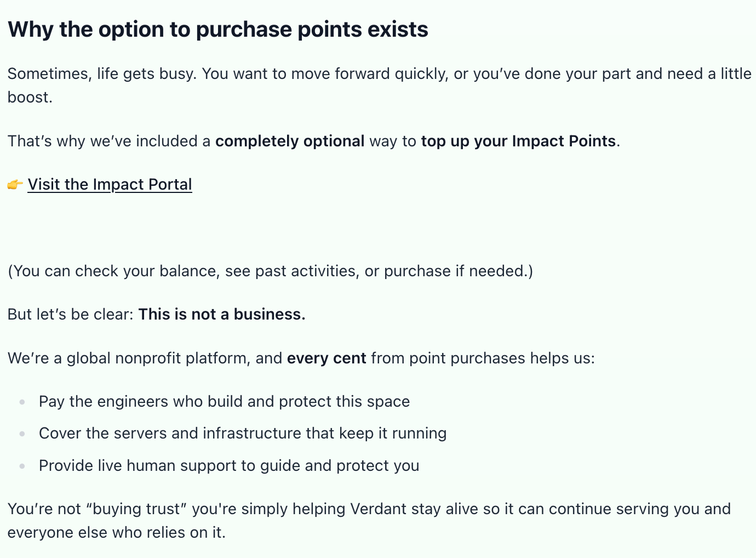
Task: Click bold "top up your Impact Points"
Action: (x=518, y=141)
